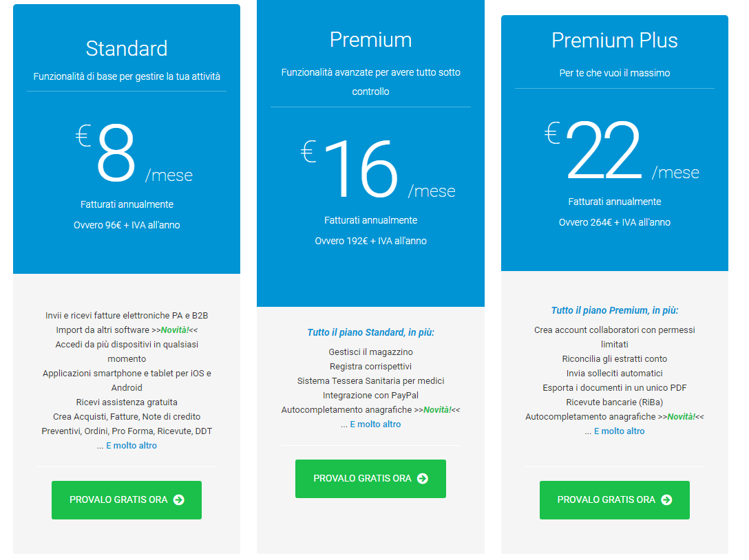Screen dimensions: 749x560
Task: Click the 'Gestisci il magazzino' feature line
Action: click(370, 352)
